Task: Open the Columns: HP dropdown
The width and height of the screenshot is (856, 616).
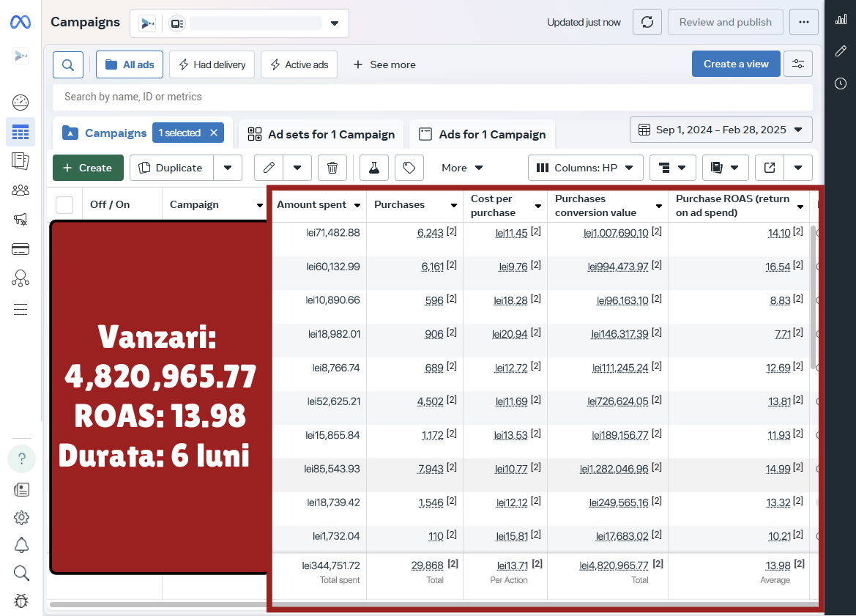Action: click(585, 168)
